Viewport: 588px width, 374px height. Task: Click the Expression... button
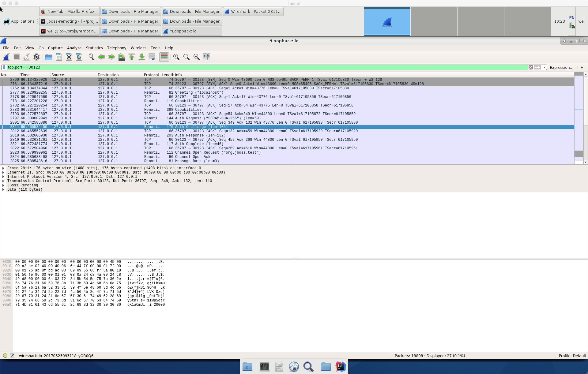click(561, 67)
